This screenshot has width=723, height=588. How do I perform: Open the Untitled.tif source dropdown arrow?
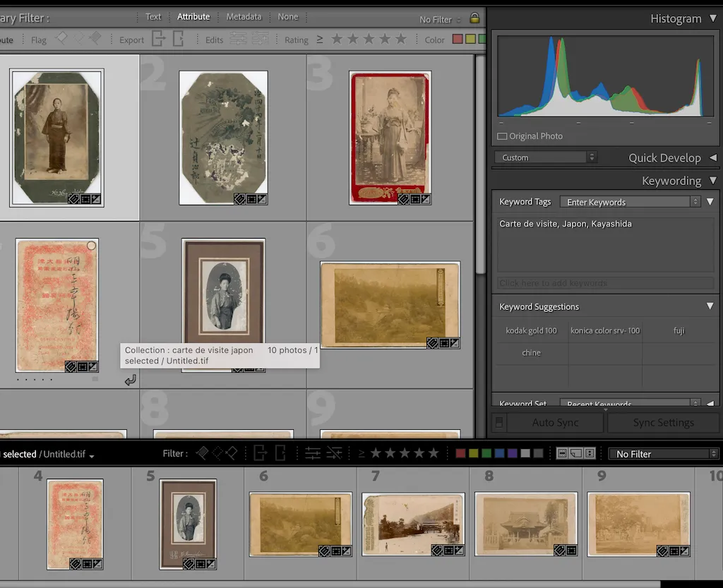pyautogui.click(x=92, y=456)
